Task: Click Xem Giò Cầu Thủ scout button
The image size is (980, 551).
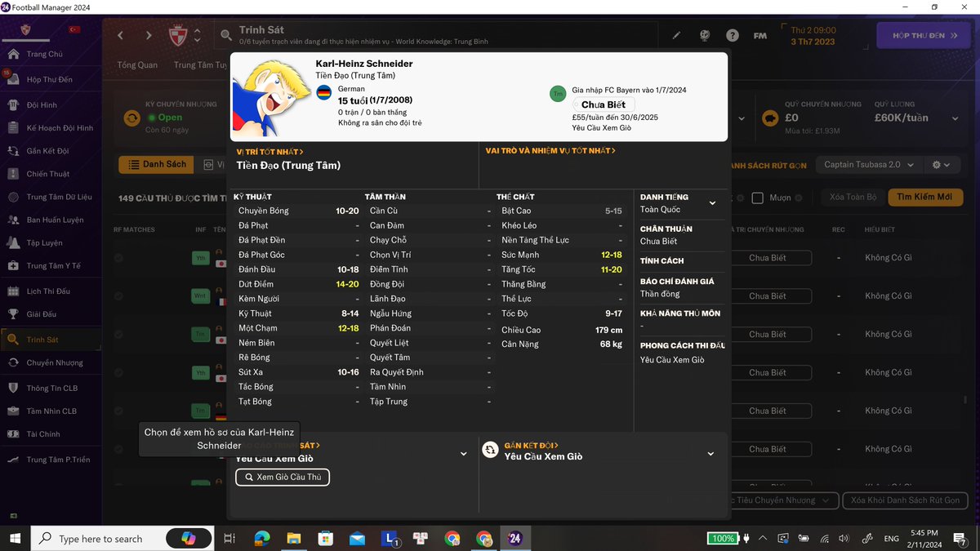Action: [x=283, y=477]
